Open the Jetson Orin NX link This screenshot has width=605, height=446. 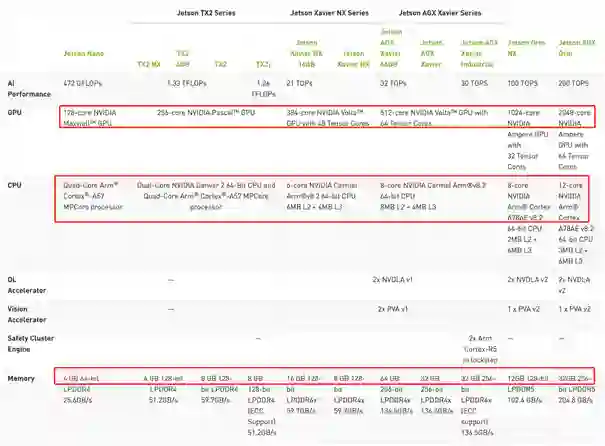[x=526, y=48]
